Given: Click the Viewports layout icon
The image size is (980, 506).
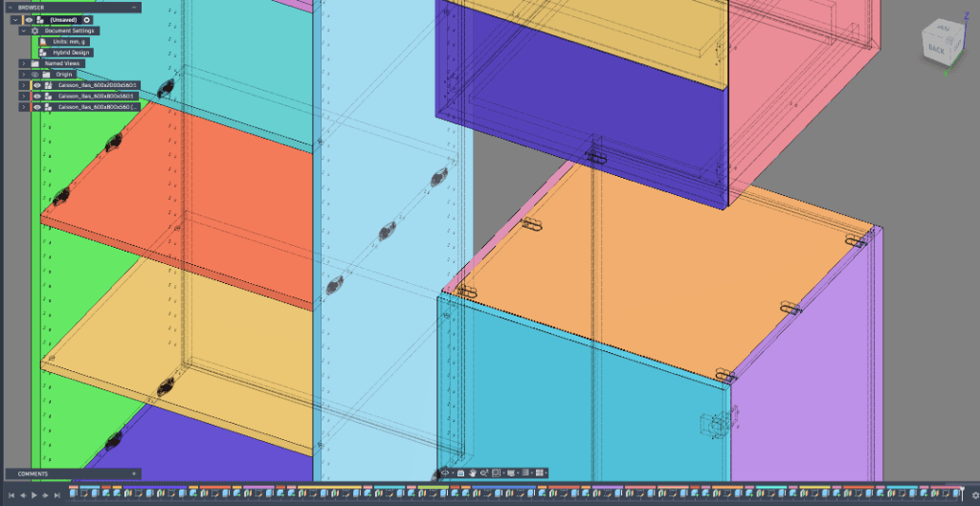Looking at the screenshot, I should (x=540, y=473).
